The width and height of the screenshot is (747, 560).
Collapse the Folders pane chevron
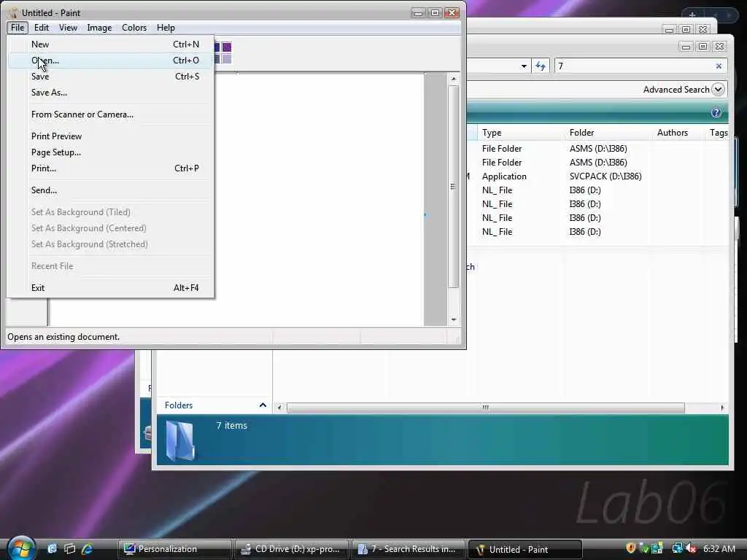(263, 405)
